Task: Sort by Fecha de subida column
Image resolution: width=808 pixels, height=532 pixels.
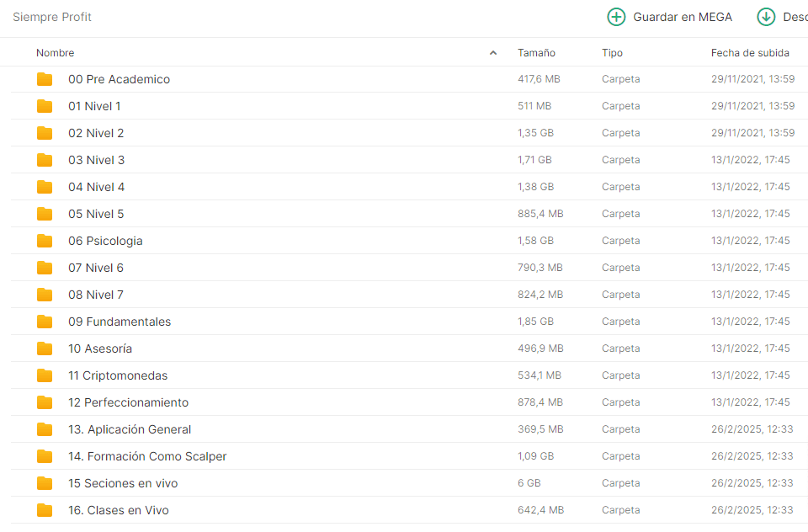Action: pyautogui.click(x=750, y=53)
